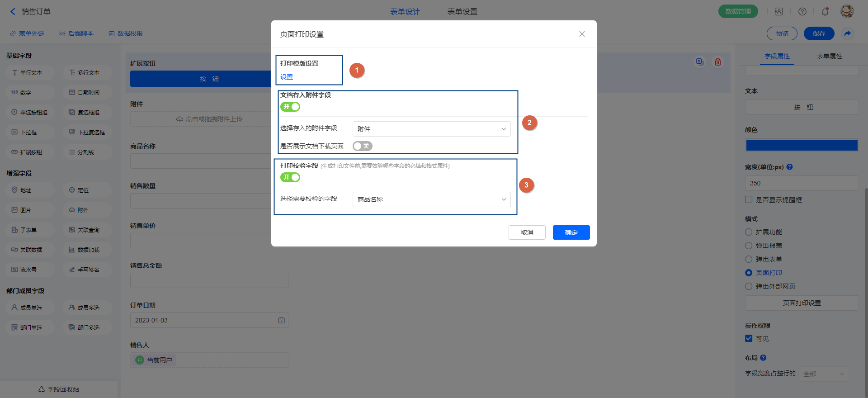This screenshot has width=868, height=398.
Task: Click the 确定 button
Action: pos(571,232)
